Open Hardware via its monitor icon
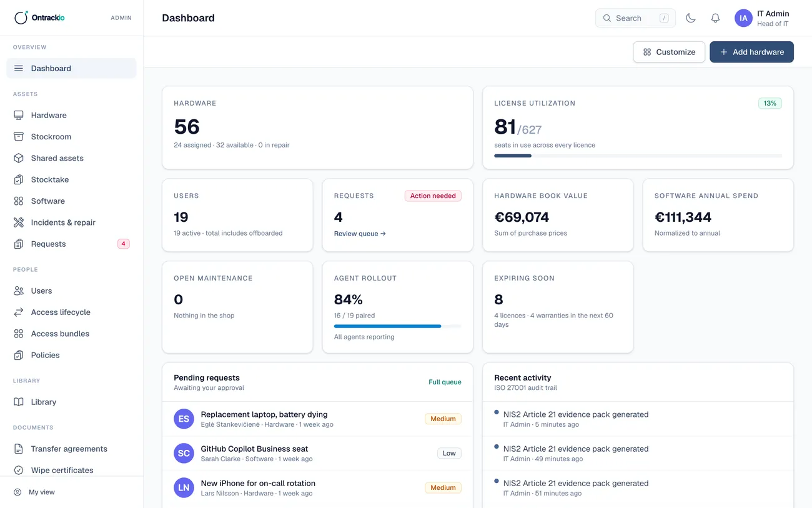This screenshot has height=508, width=812. pyautogui.click(x=19, y=115)
